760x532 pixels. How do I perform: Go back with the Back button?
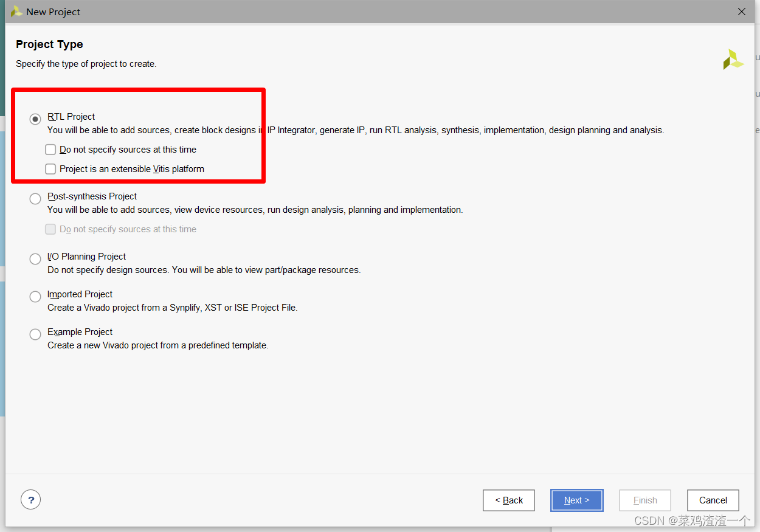click(509, 500)
